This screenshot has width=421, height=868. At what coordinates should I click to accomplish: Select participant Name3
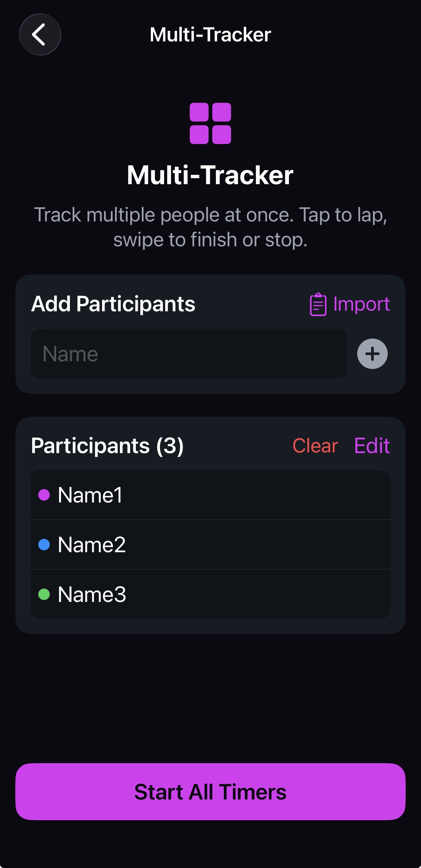92,594
